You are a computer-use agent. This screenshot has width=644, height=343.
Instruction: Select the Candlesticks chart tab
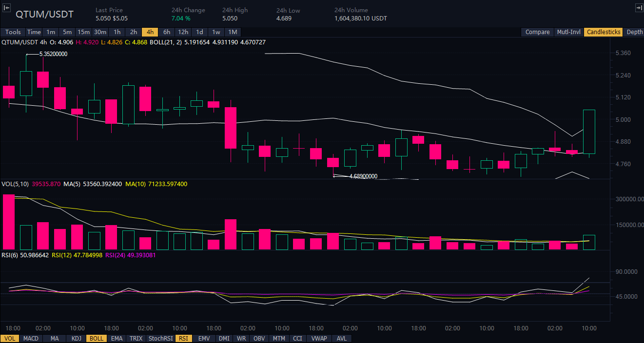click(604, 32)
